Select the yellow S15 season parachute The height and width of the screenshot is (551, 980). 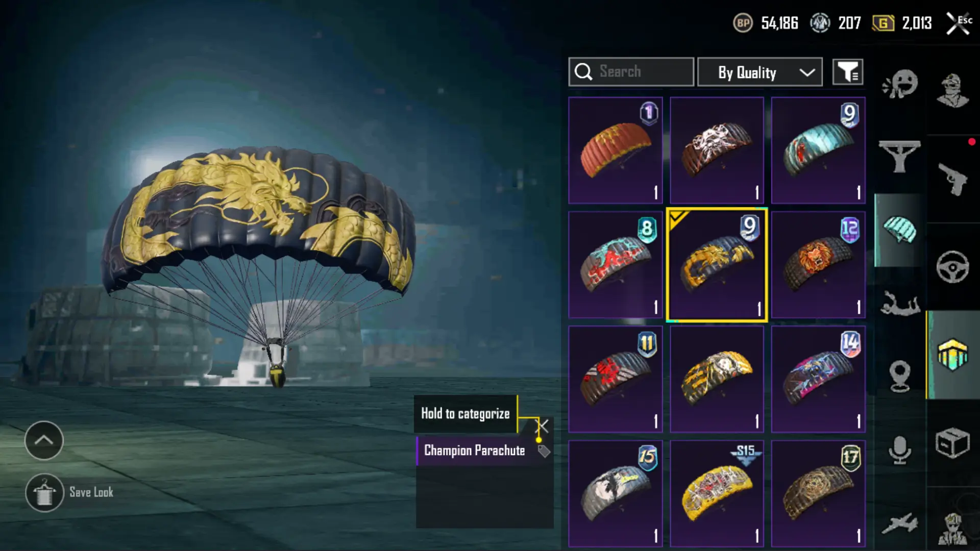click(717, 493)
